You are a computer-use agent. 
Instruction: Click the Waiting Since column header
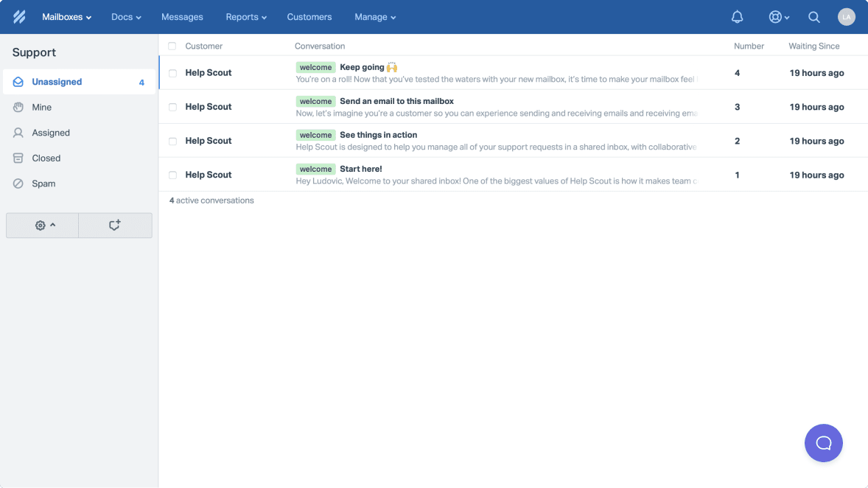814,46
